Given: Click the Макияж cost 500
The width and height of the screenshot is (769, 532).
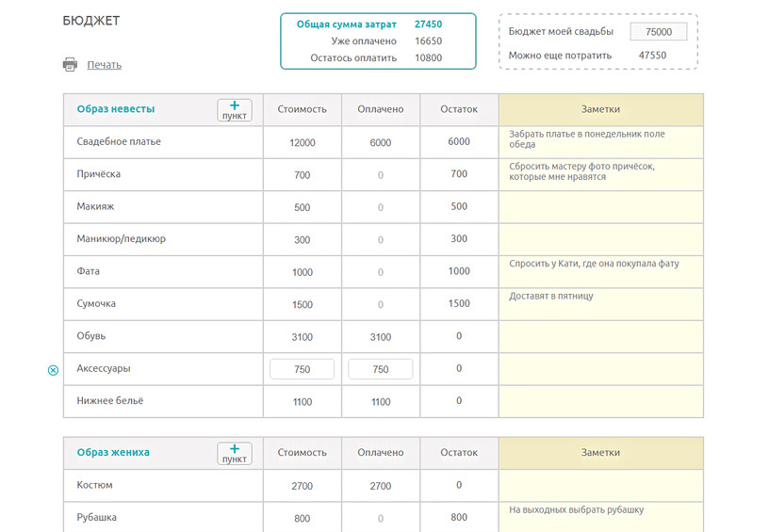Looking at the screenshot, I should click(x=303, y=207).
